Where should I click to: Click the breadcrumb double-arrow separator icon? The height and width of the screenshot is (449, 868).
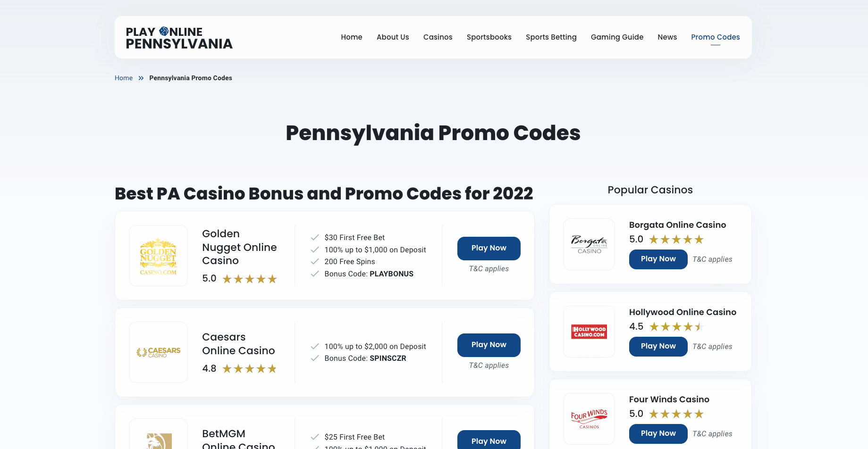(x=141, y=78)
